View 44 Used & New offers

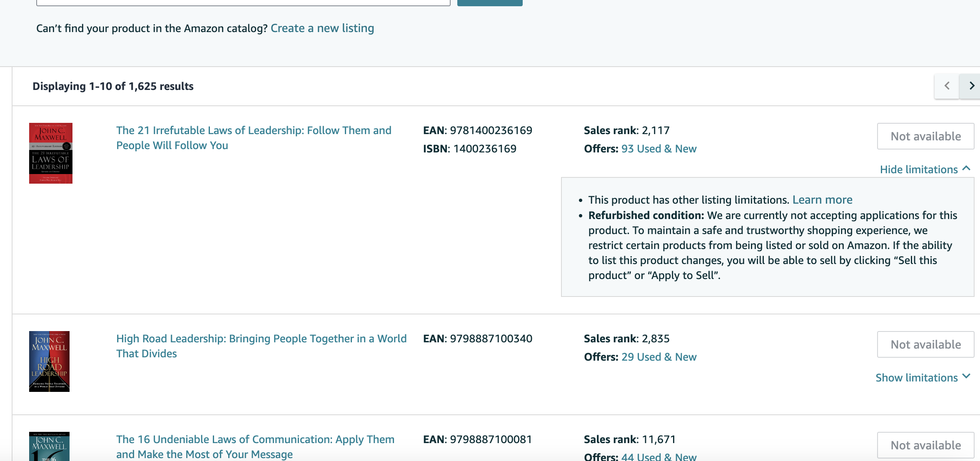point(659,456)
